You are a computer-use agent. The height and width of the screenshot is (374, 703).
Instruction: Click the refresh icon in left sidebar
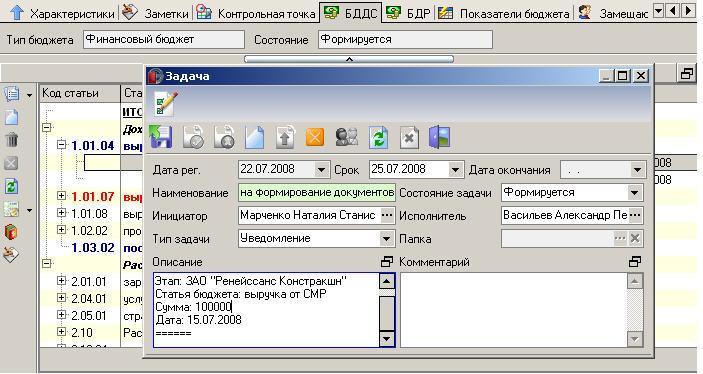[x=12, y=186]
